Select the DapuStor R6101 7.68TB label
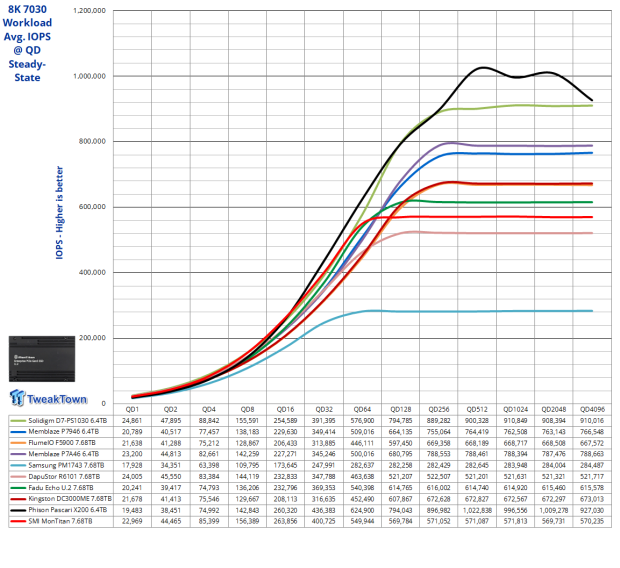Viewport: 620px width, 568px height. 64,477
